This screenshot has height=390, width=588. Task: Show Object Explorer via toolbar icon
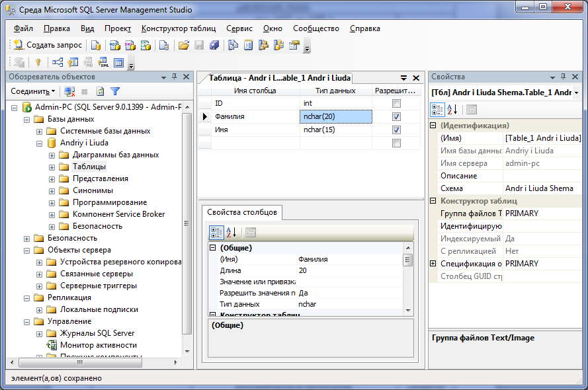[x=264, y=46]
